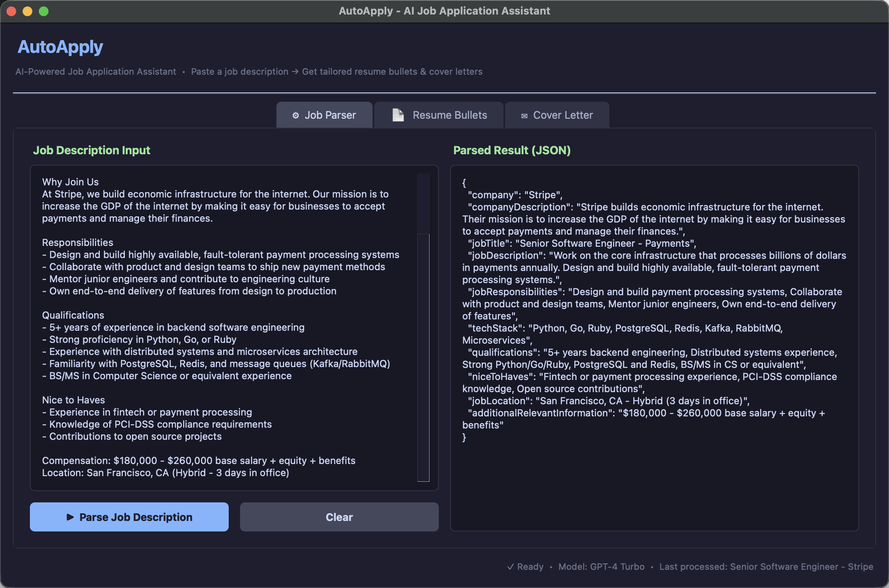The height and width of the screenshot is (588, 889).
Task: Click the document icon beside Resume Bullets
Action: pyautogui.click(x=397, y=115)
